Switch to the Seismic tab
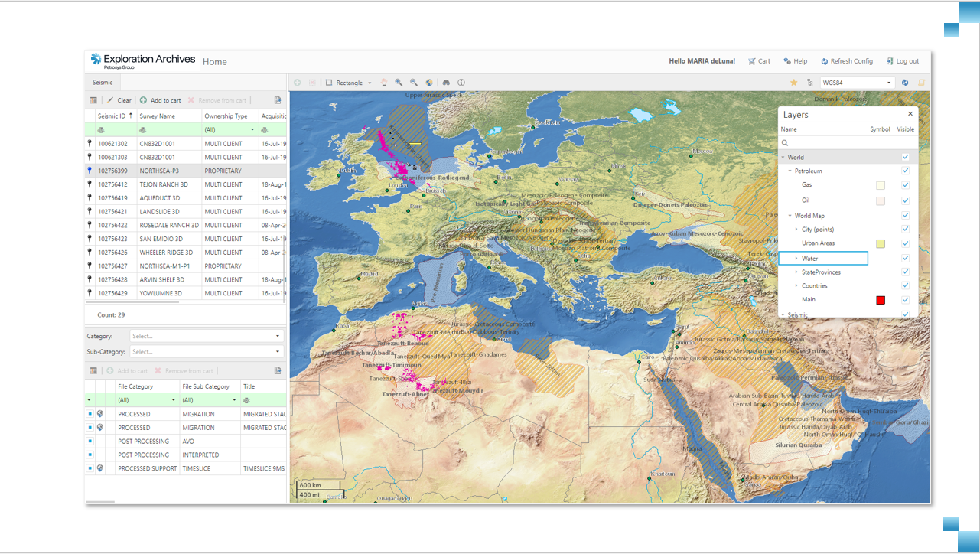 click(102, 81)
